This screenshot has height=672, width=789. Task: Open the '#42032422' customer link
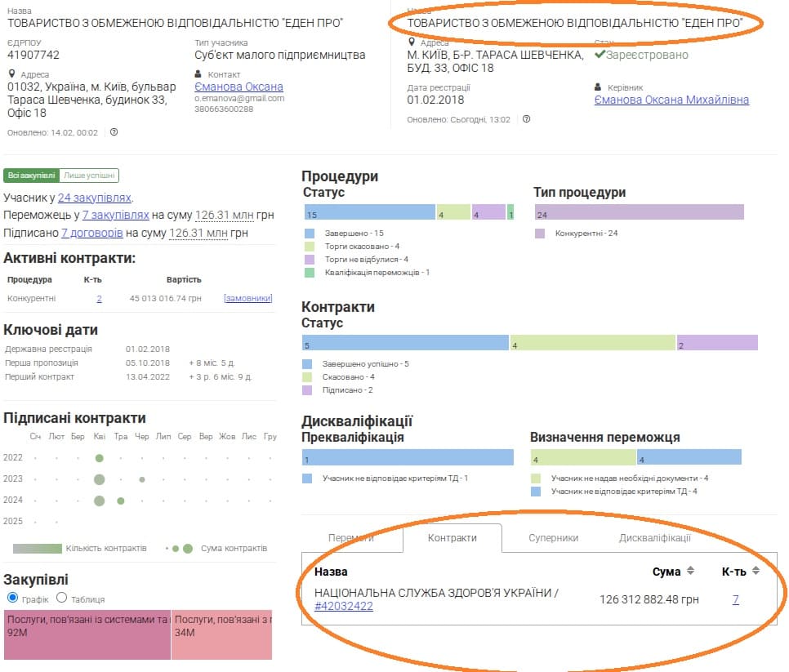click(x=343, y=607)
